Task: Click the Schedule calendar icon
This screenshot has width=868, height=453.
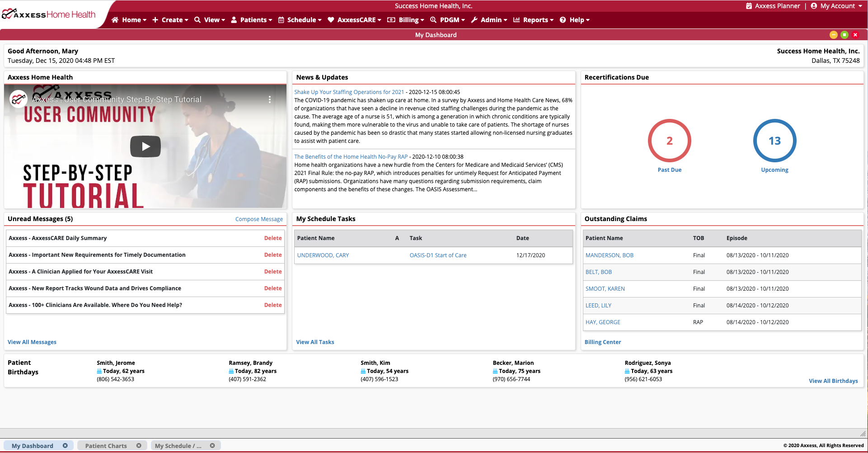Action: point(281,20)
